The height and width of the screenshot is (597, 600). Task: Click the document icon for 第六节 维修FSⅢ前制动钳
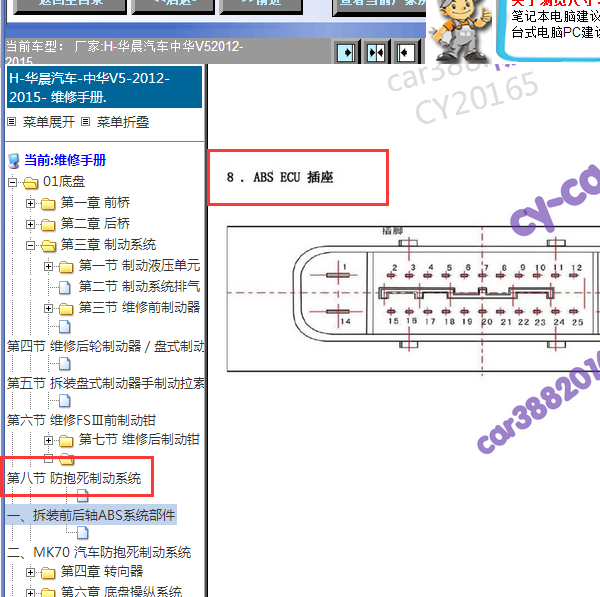click(65, 401)
